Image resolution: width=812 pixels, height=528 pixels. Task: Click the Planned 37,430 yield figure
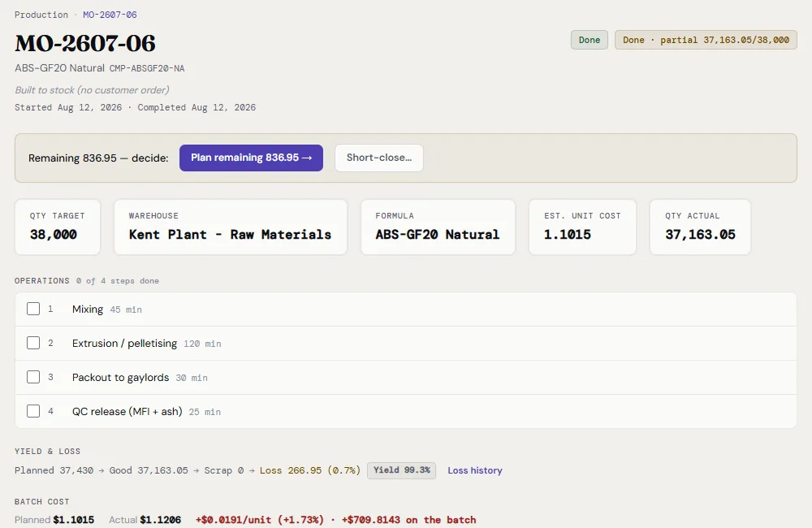tap(54, 470)
